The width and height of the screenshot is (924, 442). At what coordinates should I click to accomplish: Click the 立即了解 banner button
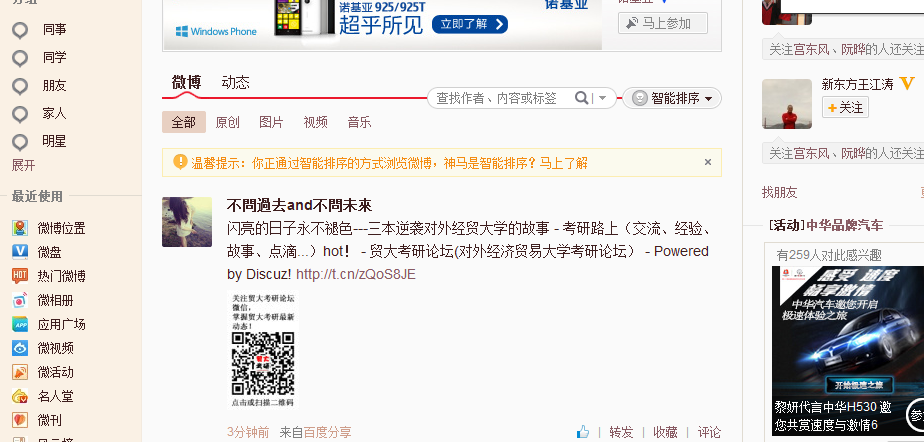point(470,24)
